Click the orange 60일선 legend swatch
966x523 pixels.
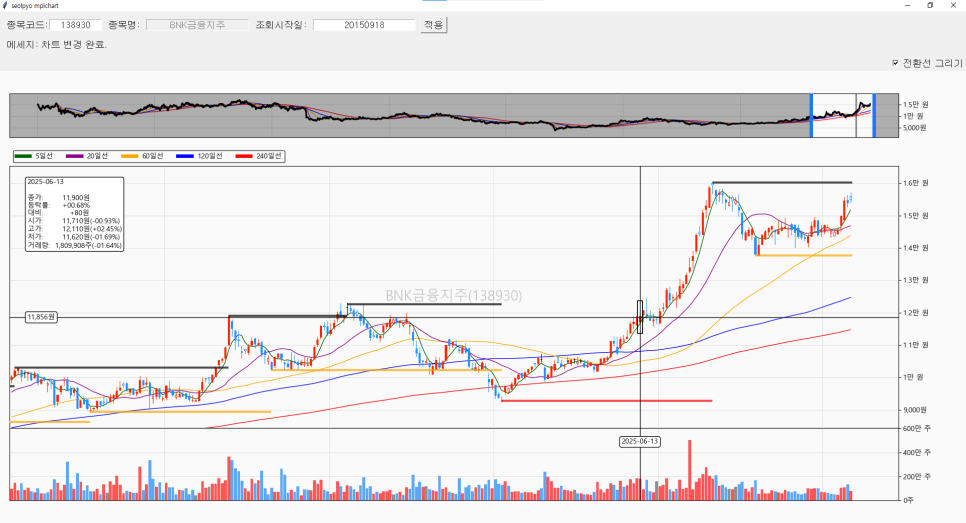pos(130,156)
